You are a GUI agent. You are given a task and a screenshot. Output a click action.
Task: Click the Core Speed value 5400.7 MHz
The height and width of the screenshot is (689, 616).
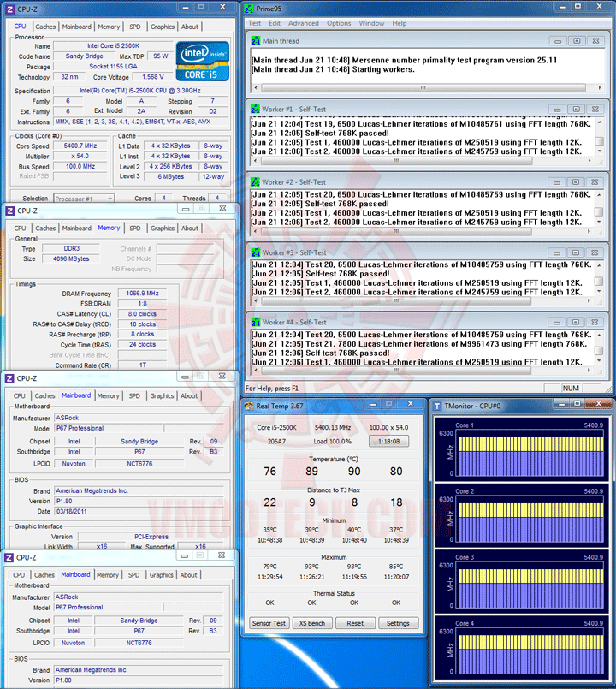click(80, 146)
